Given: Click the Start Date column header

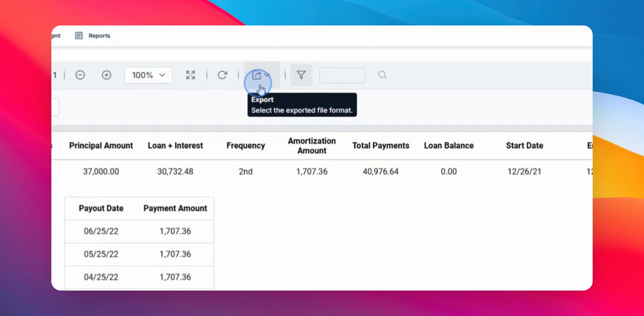Looking at the screenshot, I should pos(525,146).
